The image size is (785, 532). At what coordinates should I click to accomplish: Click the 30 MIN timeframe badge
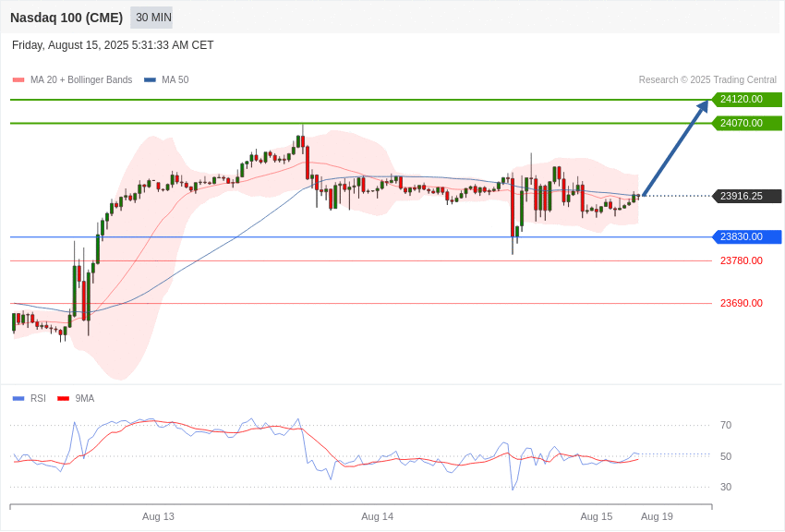pyautogui.click(x=151, y=18)
